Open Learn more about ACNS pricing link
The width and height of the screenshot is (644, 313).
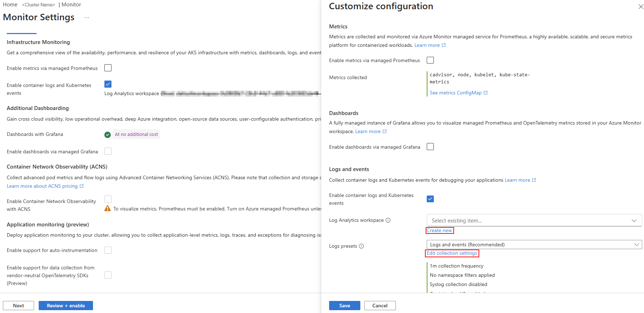click(42, 186)
